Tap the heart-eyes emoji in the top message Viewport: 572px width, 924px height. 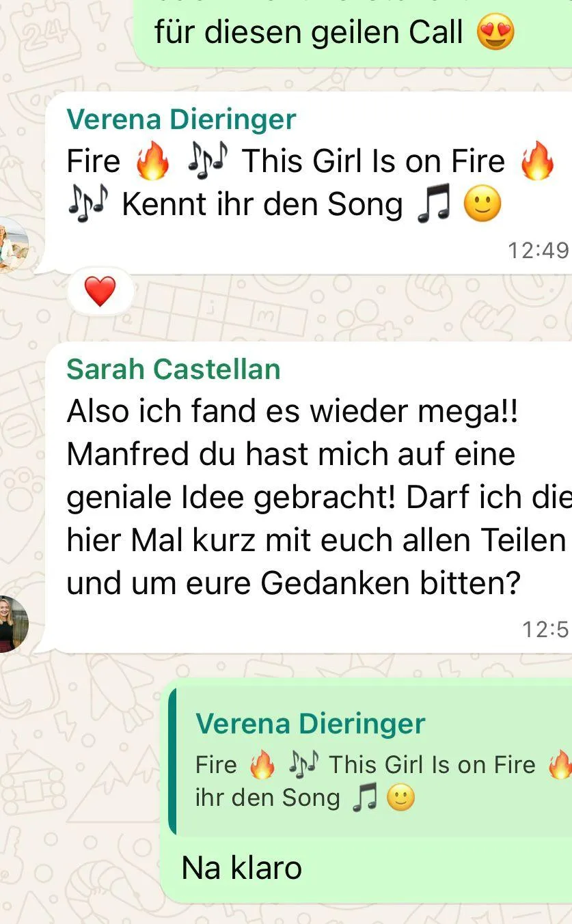pos(495,32)
